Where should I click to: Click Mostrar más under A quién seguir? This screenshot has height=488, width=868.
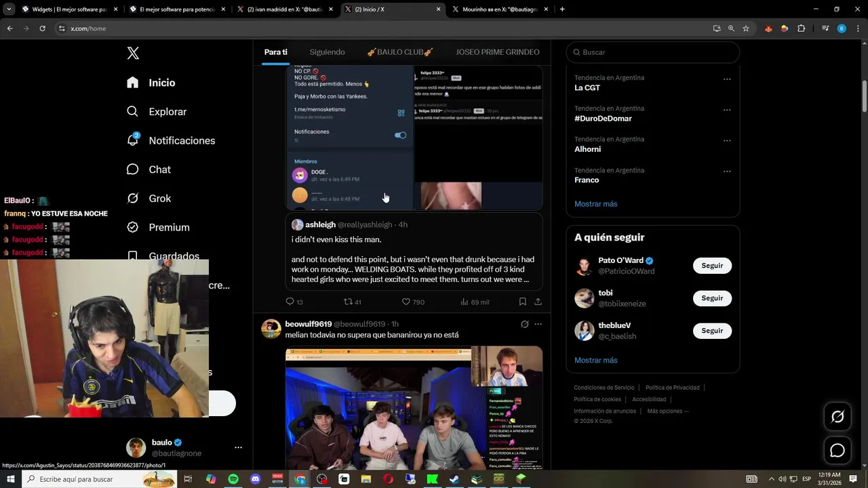[x=596, y=361]
